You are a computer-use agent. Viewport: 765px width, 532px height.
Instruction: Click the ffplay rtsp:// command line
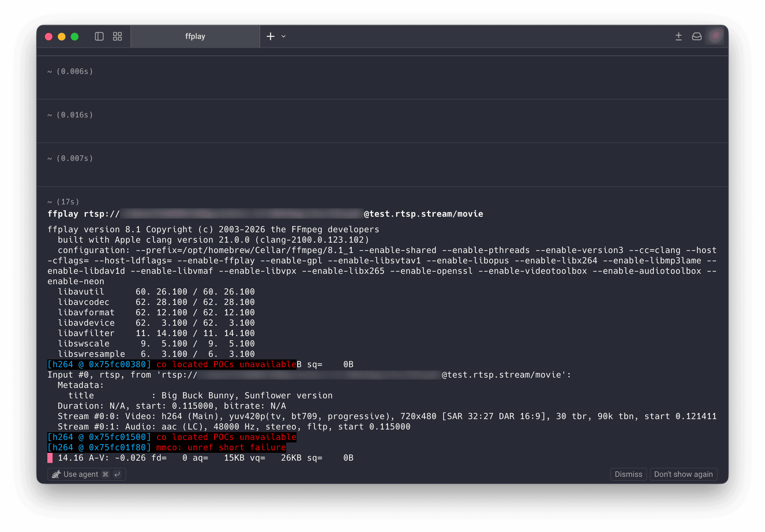[x=265, y=214]
